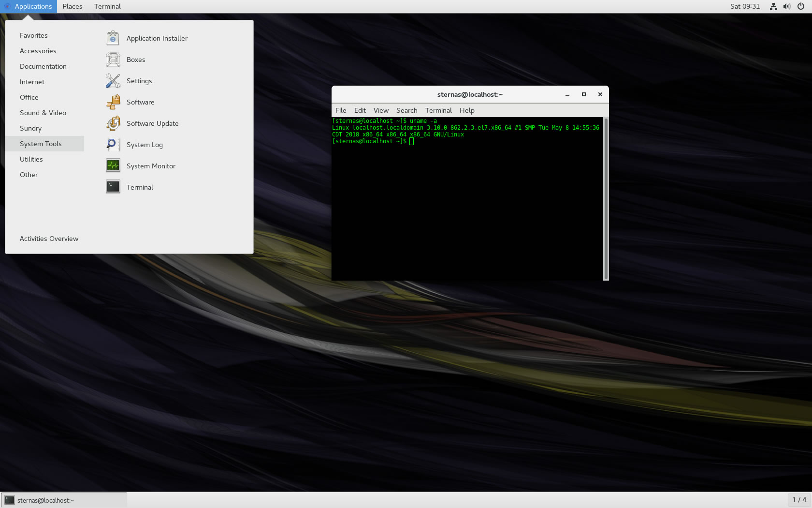Click the network status icon
This screenshot has width=812, height=508.
coord(773,6)
